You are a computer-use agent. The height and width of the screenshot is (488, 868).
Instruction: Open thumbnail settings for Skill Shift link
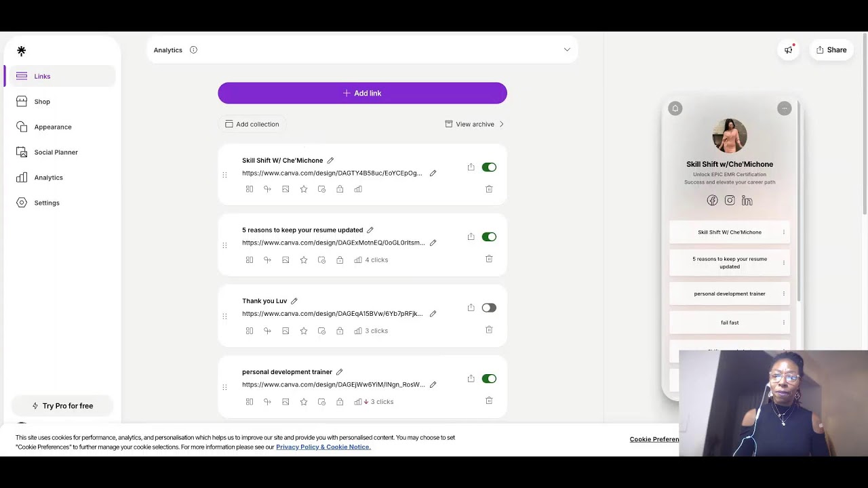[x=285, y=189]
